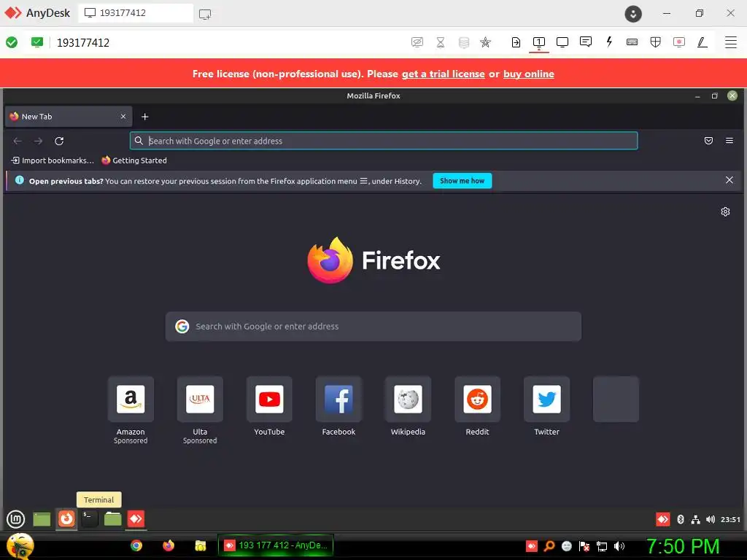Open the AnyDesk chat icon

pyautogui.click(x=586, y=42)
